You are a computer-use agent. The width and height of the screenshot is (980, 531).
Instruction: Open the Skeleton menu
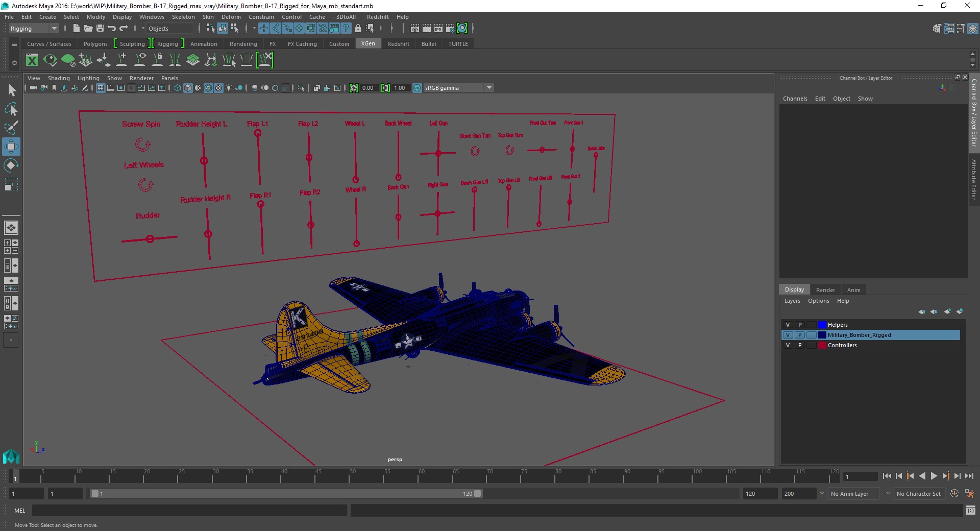coord(183,17)
